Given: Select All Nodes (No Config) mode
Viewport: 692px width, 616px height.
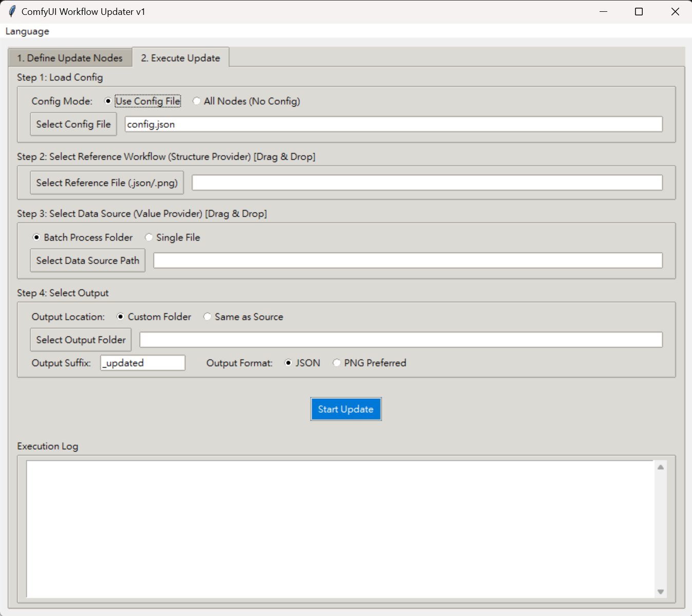Looking at the screenshot, I should pyautogui.click(x=197, y=101).
